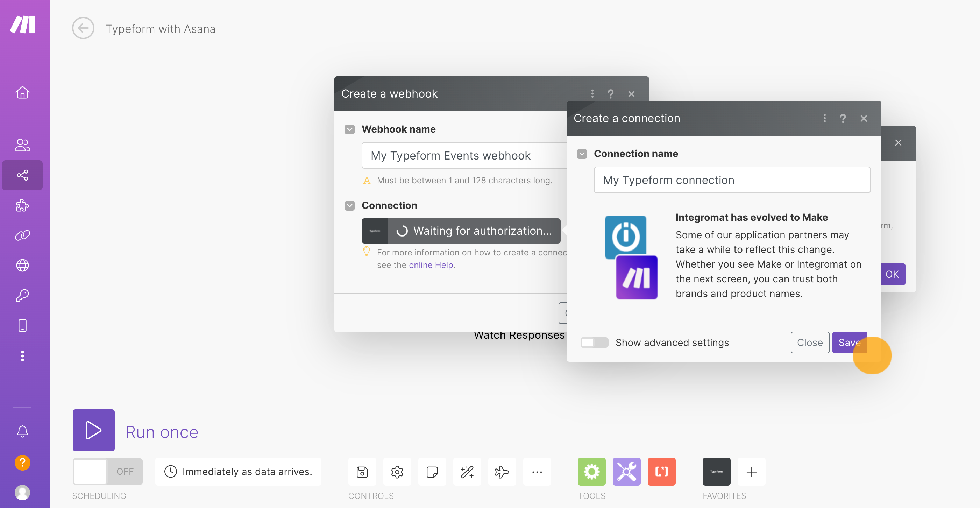The height and width of the screenshot is (508, 980).
Task: Click Save in Create a connection dialog
Action: [x=850, y=343]
